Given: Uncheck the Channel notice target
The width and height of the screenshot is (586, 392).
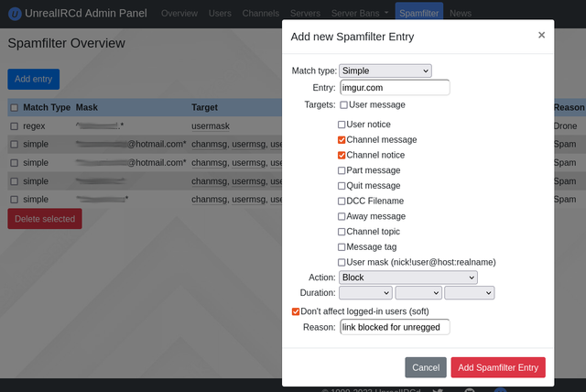Looking at the screenshot, I should (x=342, y=155).
